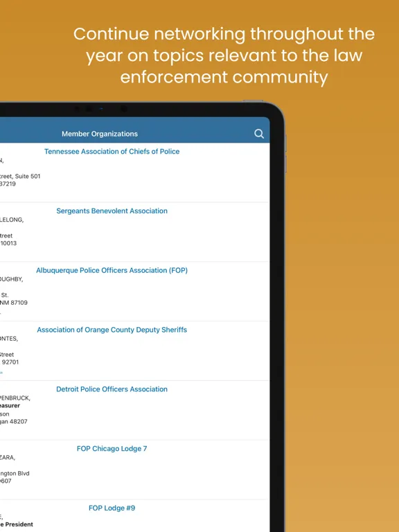Click the 'gan 48207' address text
The image size is (399, 532).
(14, 421)
